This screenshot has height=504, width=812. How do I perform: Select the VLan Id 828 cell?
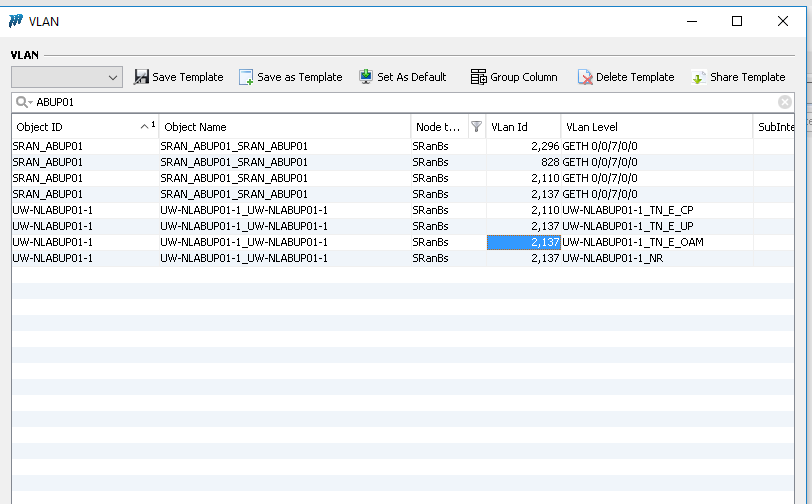523,162
